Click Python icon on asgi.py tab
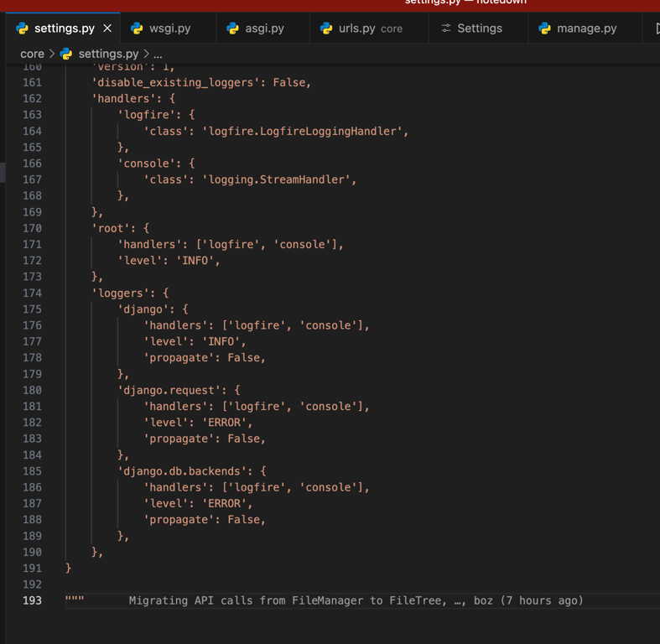Viewport: 660px width, 644px height. coord(232,29)
